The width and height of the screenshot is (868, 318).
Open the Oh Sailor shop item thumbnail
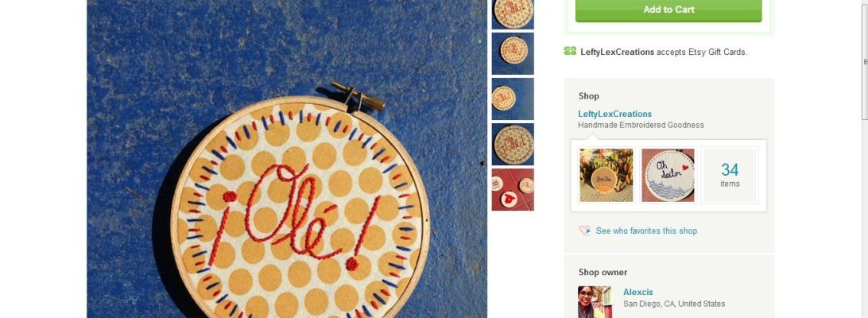coord(668,175)
